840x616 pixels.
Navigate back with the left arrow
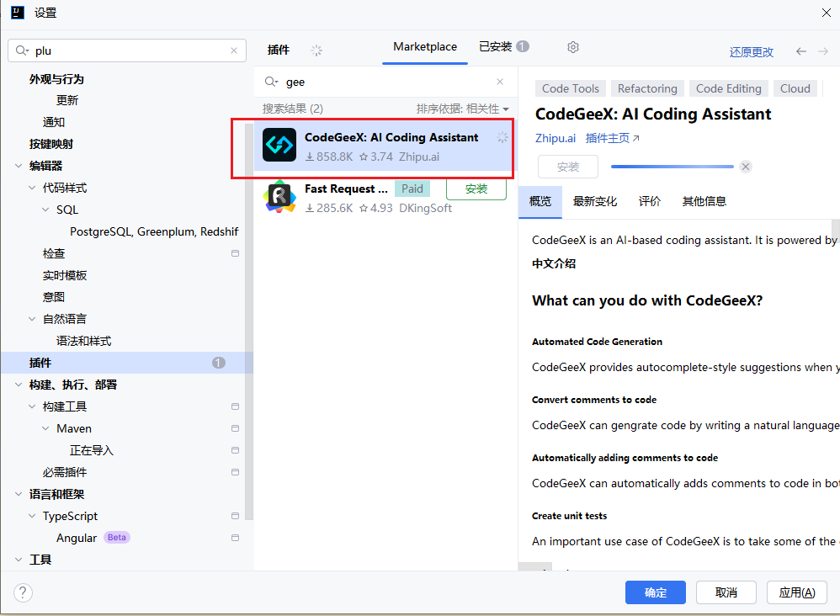click(801, 51)
